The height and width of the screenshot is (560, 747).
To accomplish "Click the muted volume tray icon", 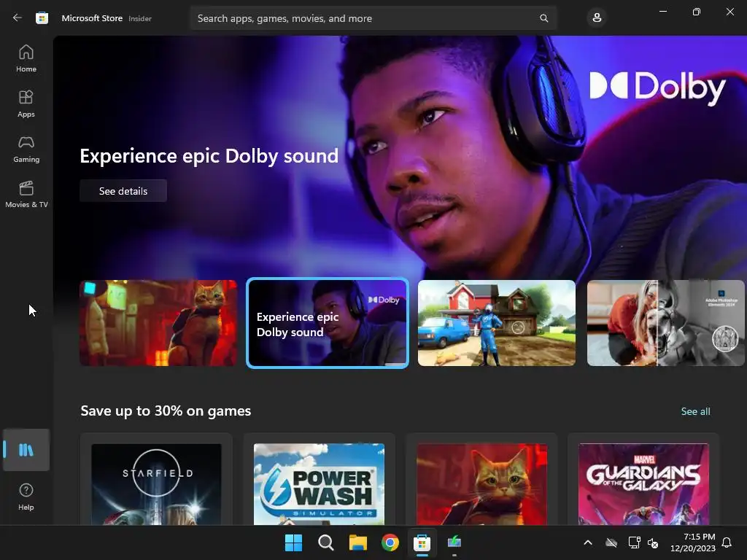I will (x=653, y=542).
